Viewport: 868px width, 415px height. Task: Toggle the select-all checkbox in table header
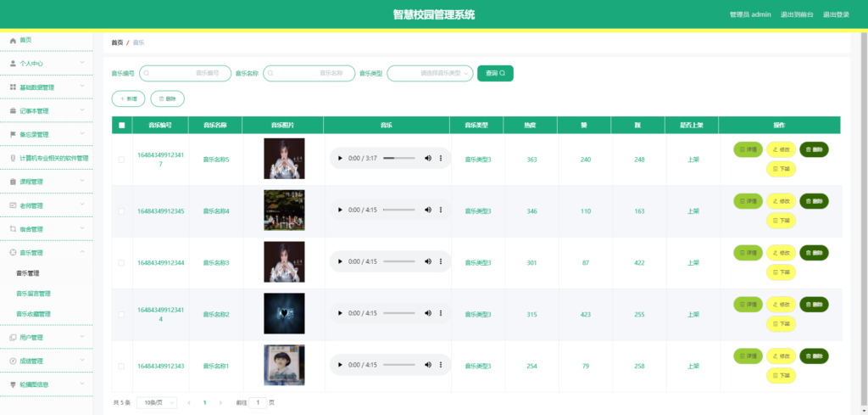pyautogui.click(x=122, y=126)
